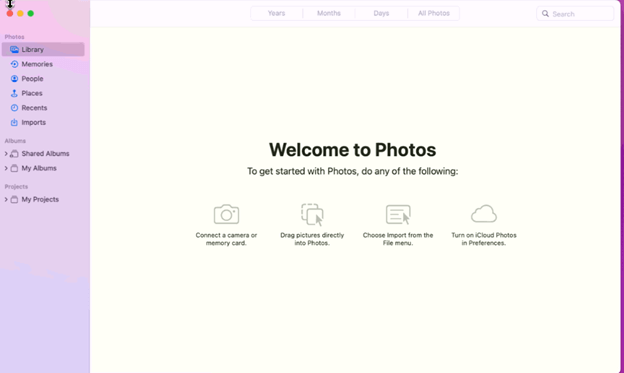Screen dimensions: 624x373
Task: Open Memories label in the sidebar
Action: coord(37,64)
